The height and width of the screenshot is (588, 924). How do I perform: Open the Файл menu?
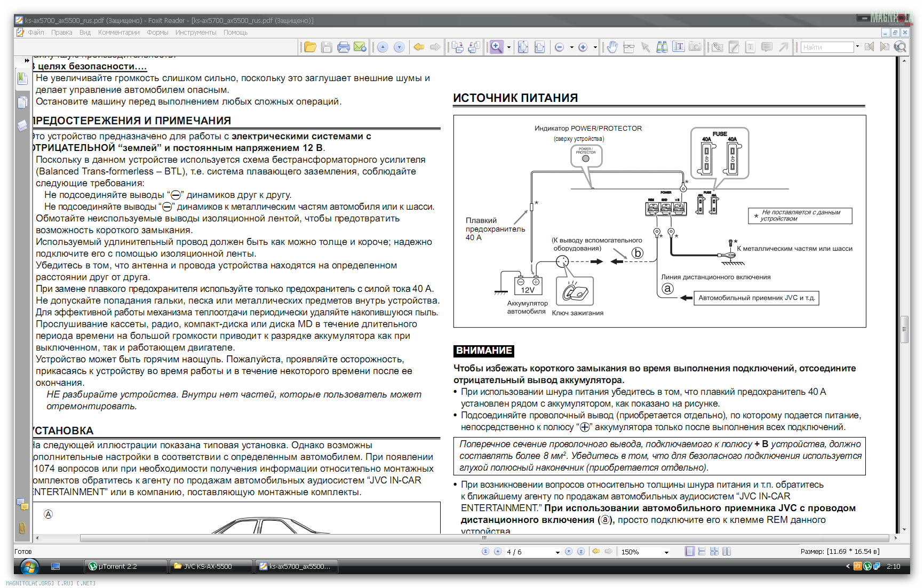36,33
